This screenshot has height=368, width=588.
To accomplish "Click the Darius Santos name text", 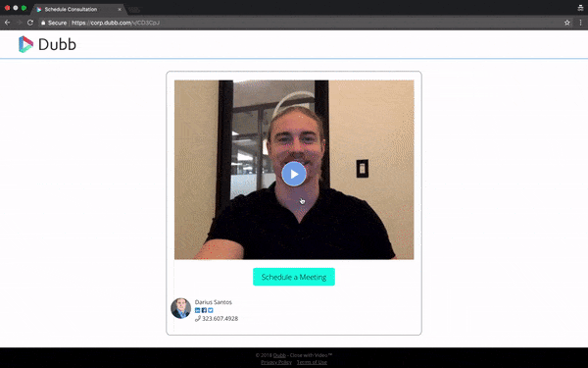I will (214, 302).
